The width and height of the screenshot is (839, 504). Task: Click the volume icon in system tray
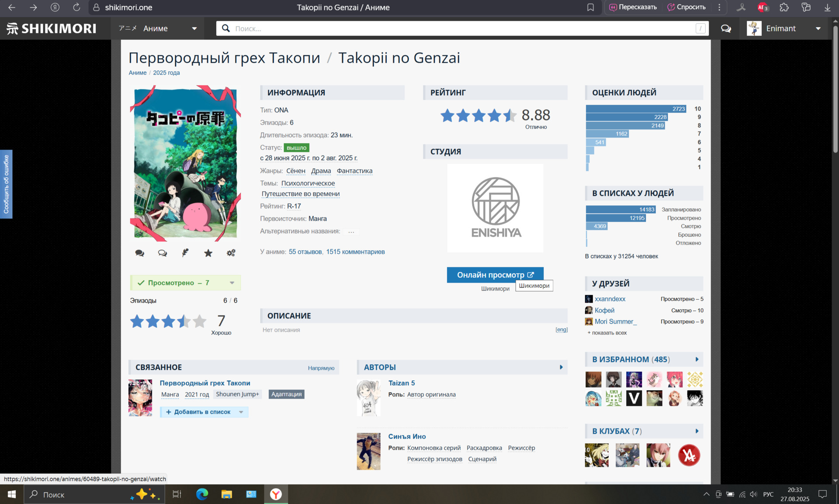(753, 494)
